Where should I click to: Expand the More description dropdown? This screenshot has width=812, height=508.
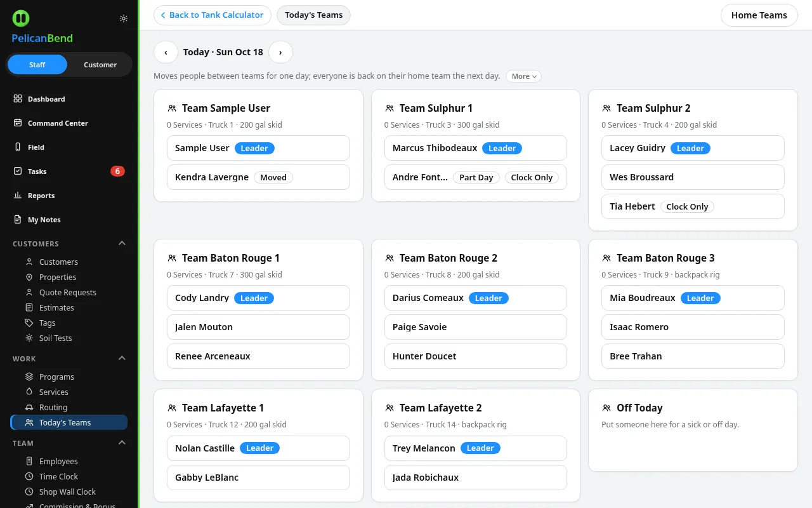pyautogui.click(x=524, y=76)
